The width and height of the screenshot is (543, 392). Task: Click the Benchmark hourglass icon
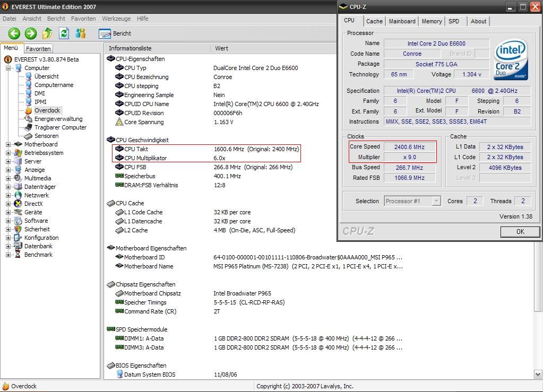click(x=18, y=255)
